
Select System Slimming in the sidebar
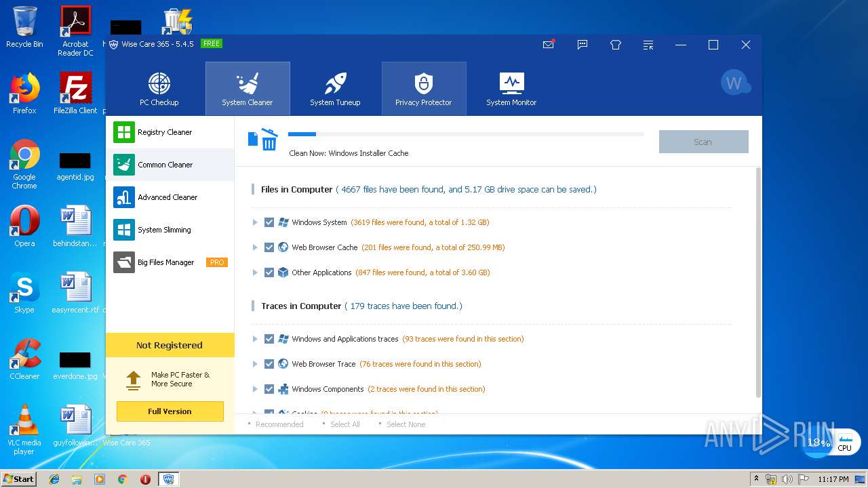(x=170, y=230)
